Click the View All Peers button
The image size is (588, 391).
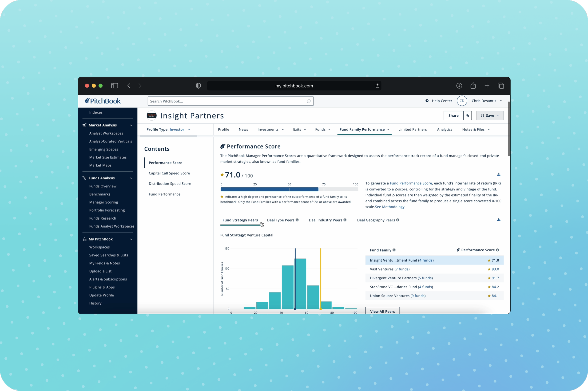[382, 311]
